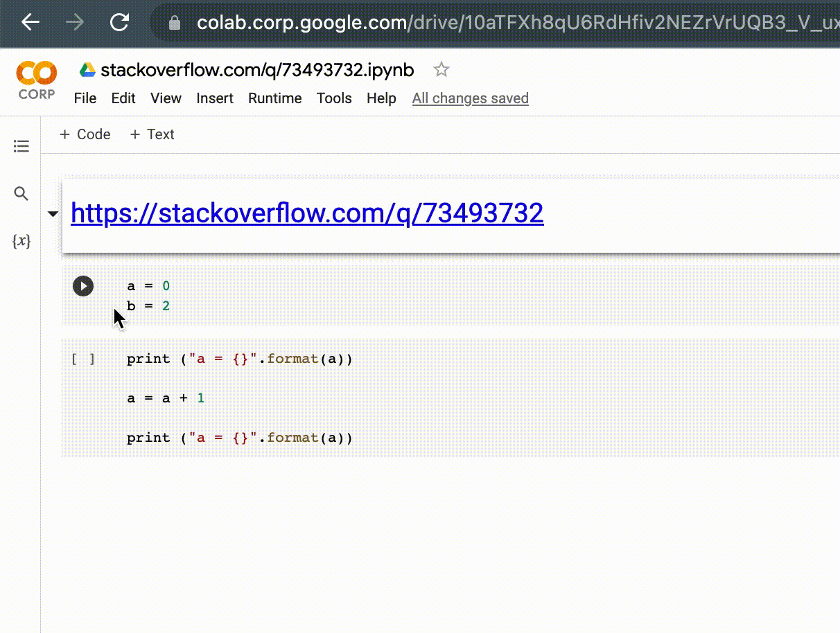Click All changes saved link
This screenshot has width=840, height=633.
click(x=471, y=98)
